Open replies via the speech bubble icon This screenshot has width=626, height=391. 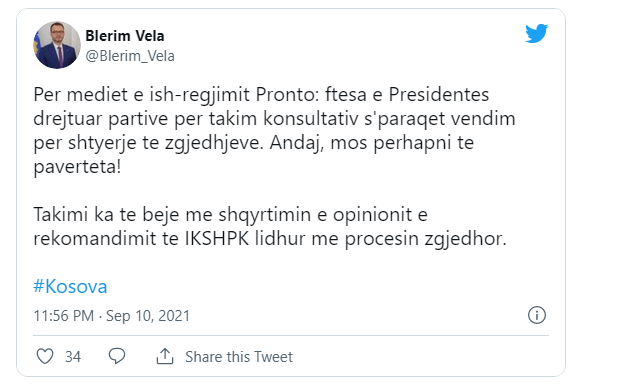coord(117,356)
